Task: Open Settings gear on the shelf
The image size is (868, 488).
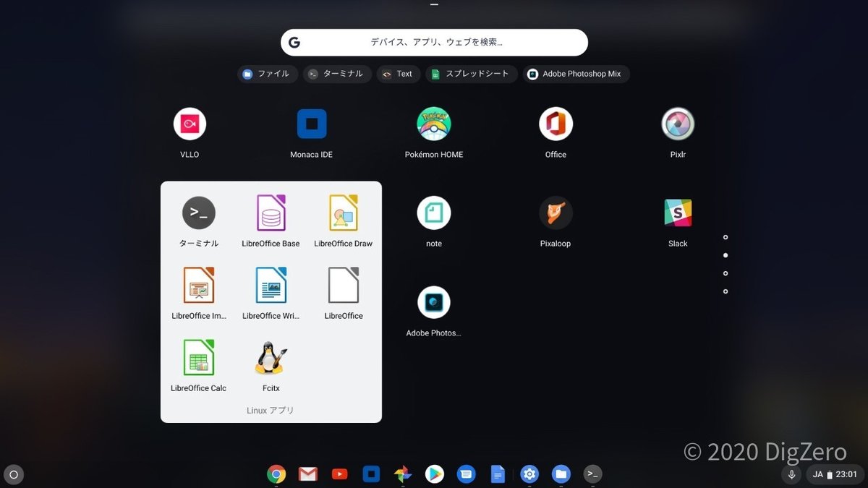Action: [529, 474]
